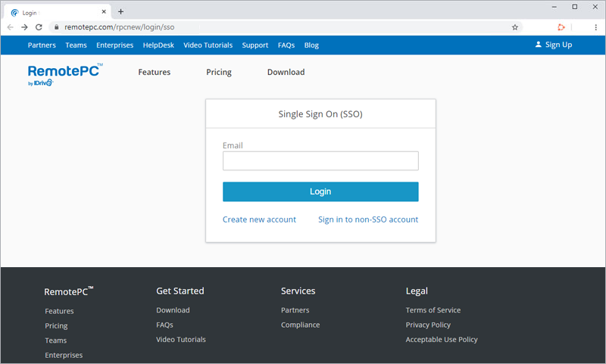Click the browser extension icon in toolbar
This screenshot has width=606, height=364.
(561, 26)
